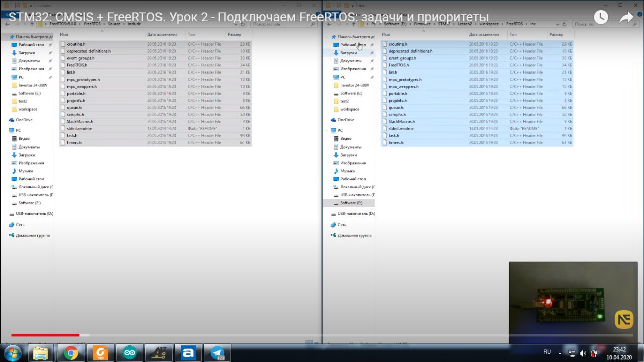Click the RU language indicator
The width and height of the screenshot is (644, 362).
(x=547, y=352)
